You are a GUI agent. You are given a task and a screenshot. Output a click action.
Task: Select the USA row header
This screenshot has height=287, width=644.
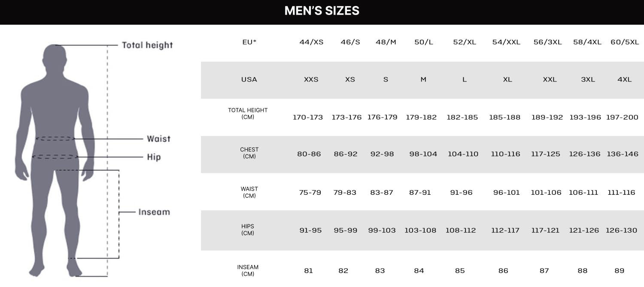(249, 79)
